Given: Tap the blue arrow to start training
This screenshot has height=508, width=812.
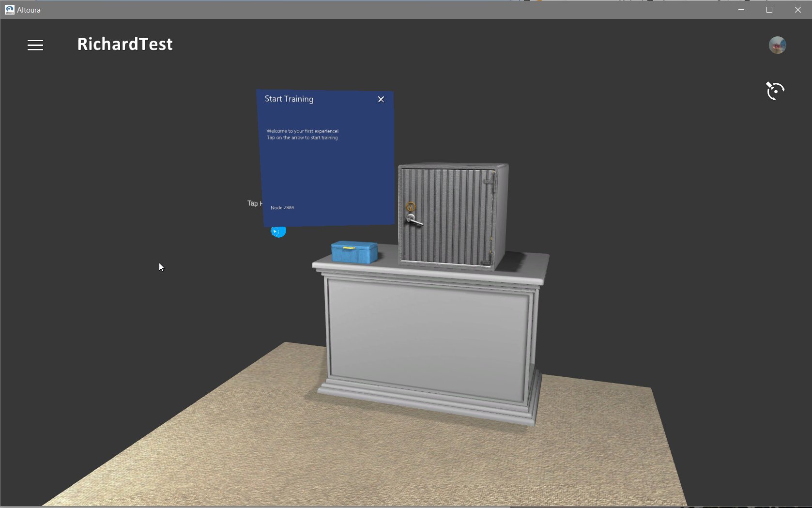Looking at the screenshot, I should point(278,231).
